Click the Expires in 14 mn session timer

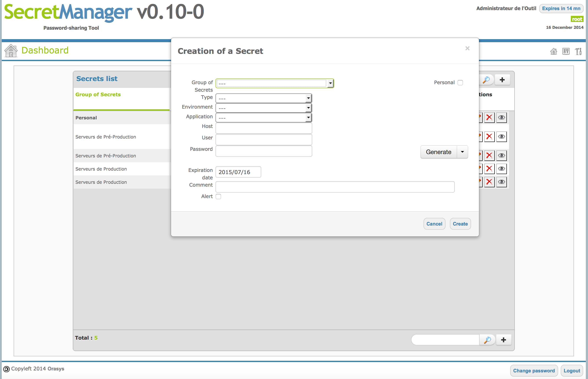click(x=561, y=8)
